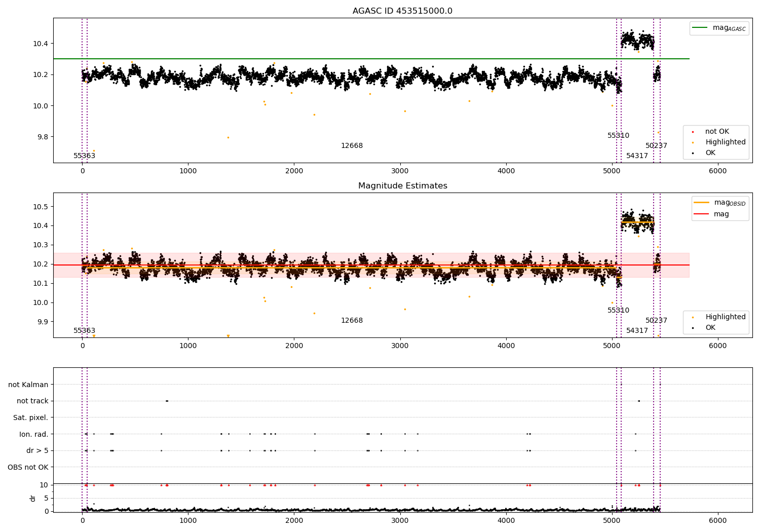Click the 'not track' black marker near x=5250
The image size is (760, 532).
pyautogui.click(x=638, y=401)
